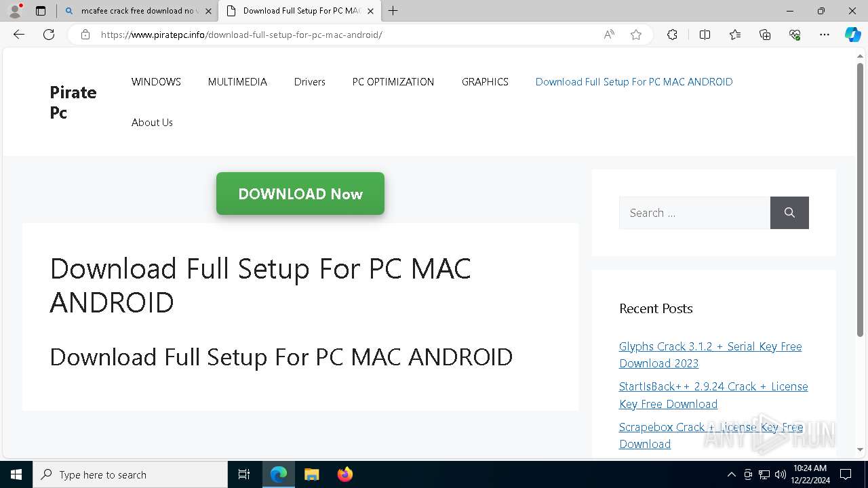The image size is (868, 488).
Task: Switch to the mcafee crack free download tab
Action: [138, 11]
